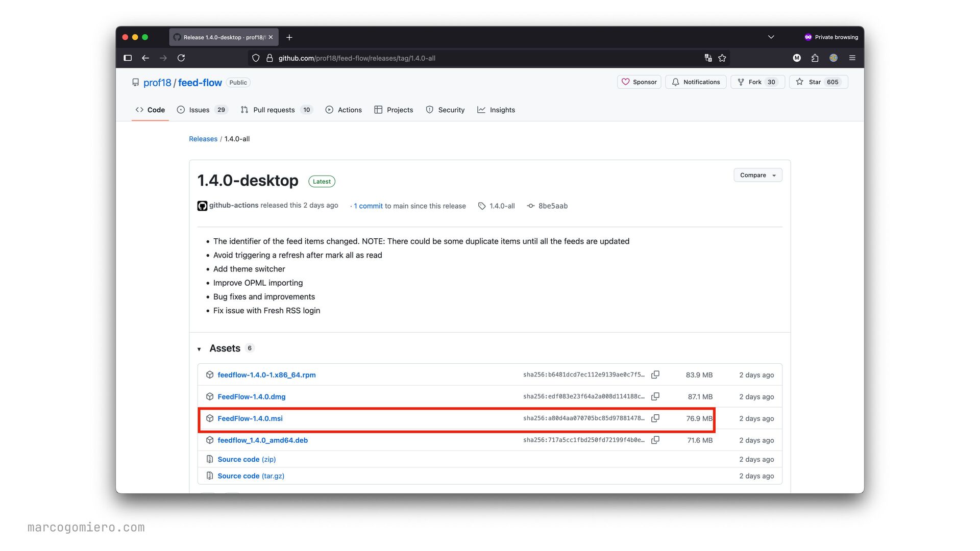980x551 pixels.
Task: Click the Improve OPML importing note
Action: (258, 283)
